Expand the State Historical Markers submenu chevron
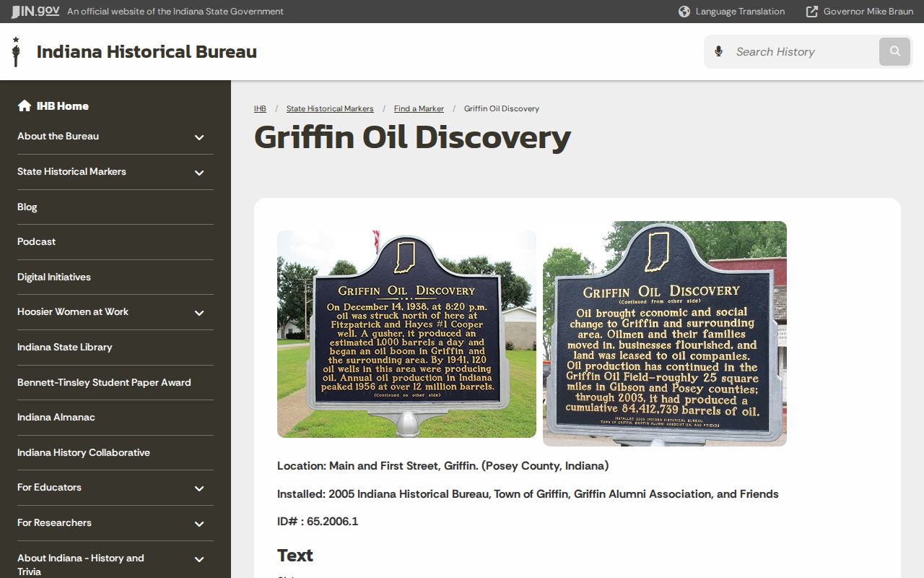 click(199, 173)
